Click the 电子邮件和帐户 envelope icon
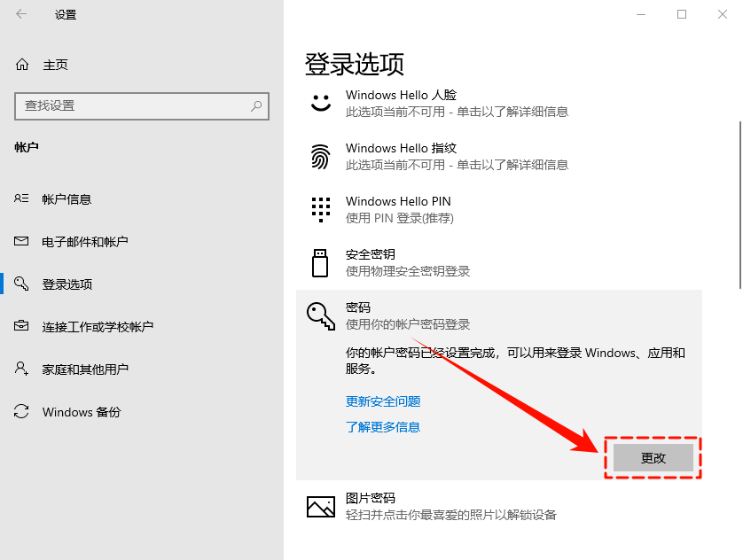Image resolution: width=743 pixels, height=560 pixels. click(20, 241)
